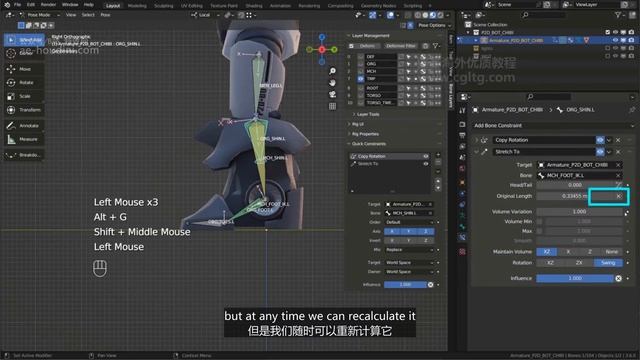
Task: Open the Pose Options popover
Action: tap(434, 25)
